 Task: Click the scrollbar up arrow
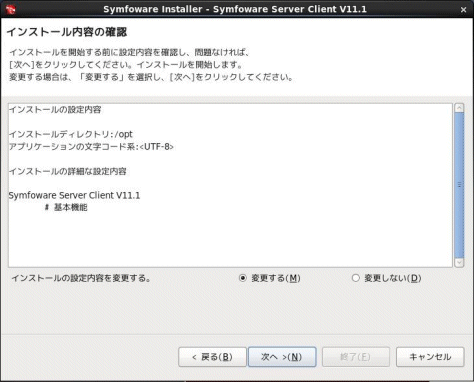point(459,108)
